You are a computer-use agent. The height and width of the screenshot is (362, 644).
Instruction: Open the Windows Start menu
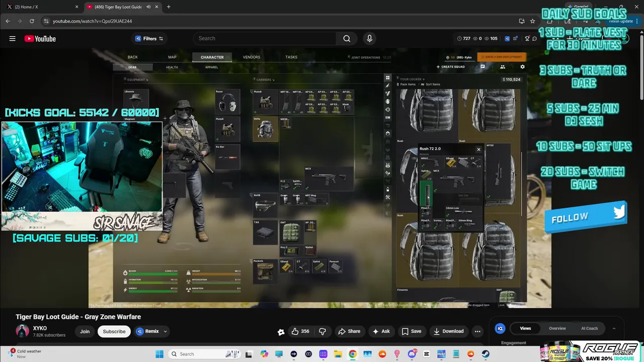tap(159, 354)
